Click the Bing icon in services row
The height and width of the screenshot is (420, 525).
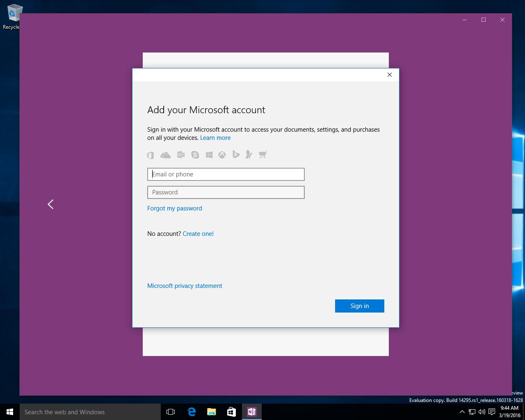point(236,154)
